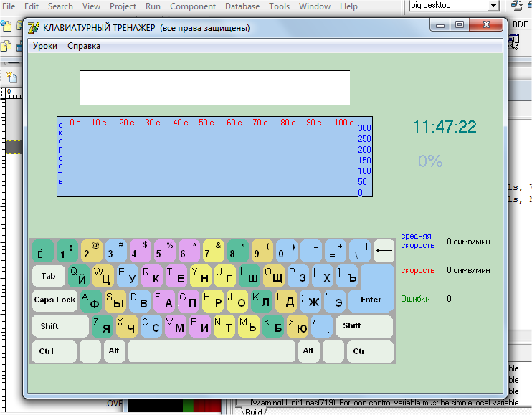Click the on-screen W Ц key

tap(103, 276)
